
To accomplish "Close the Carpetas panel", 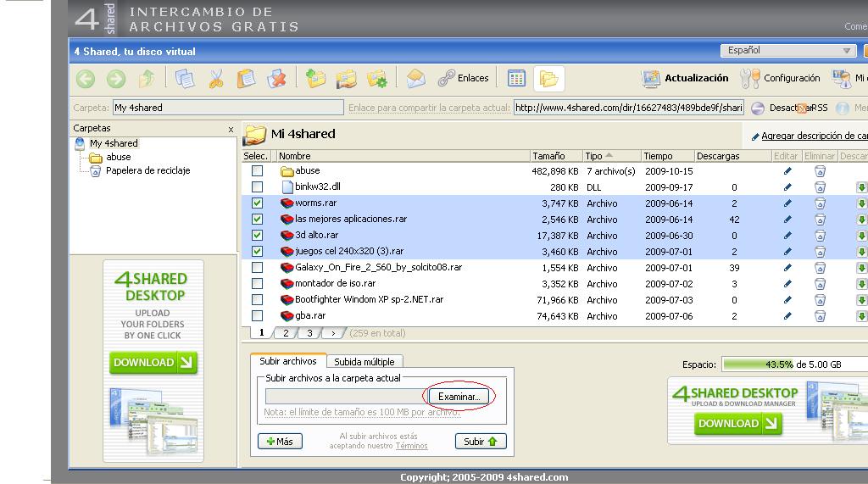I will click(x=231, y=129).
